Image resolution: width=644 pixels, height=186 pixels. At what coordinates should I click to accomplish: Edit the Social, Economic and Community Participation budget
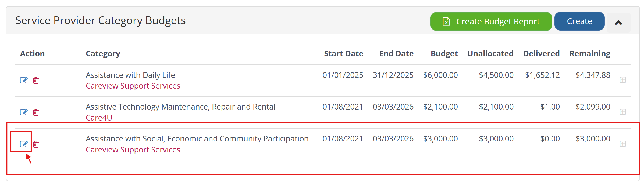point(24,144)
